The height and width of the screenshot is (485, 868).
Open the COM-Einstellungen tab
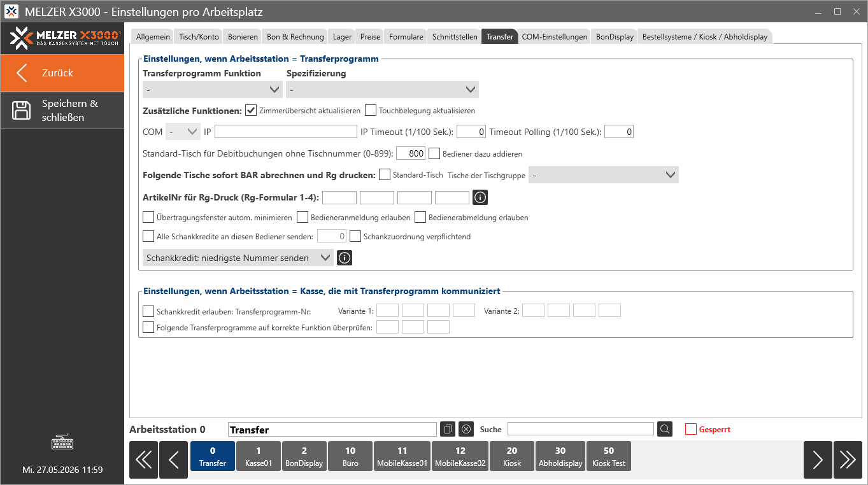[555, 37]
